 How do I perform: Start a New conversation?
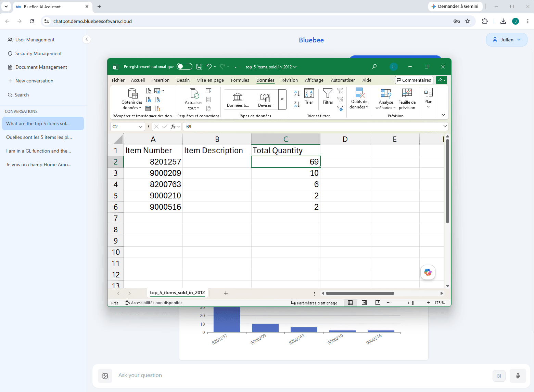[34, 81]
